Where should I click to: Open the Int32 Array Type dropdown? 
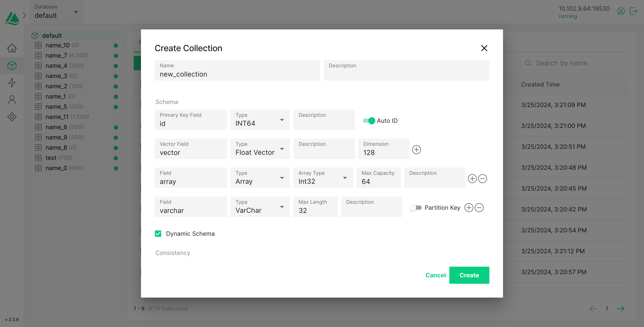coord(323,178)
